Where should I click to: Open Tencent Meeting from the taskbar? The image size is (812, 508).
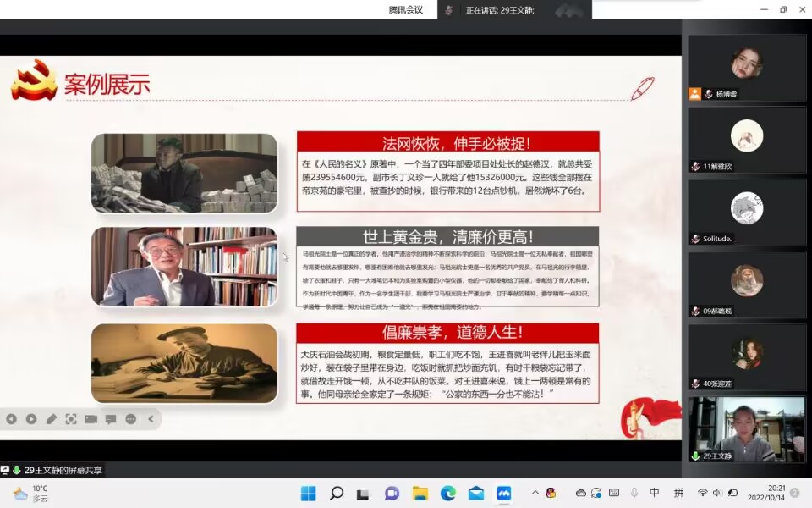(503, 493)
